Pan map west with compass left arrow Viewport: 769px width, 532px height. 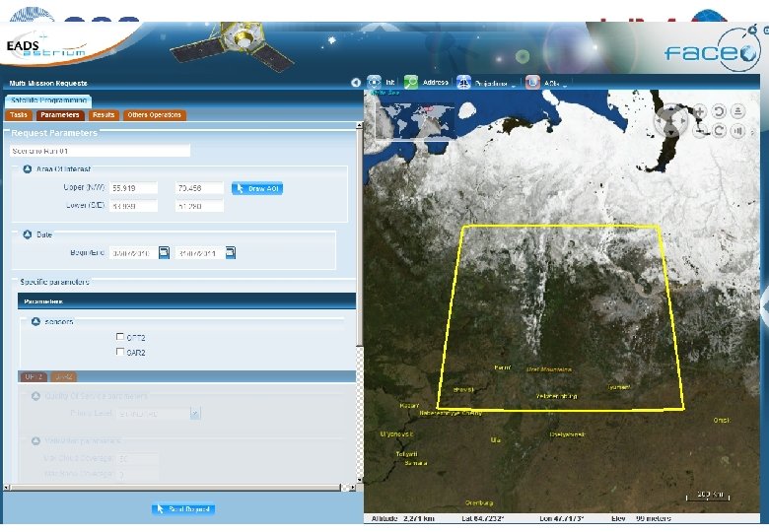coord(660,120)
